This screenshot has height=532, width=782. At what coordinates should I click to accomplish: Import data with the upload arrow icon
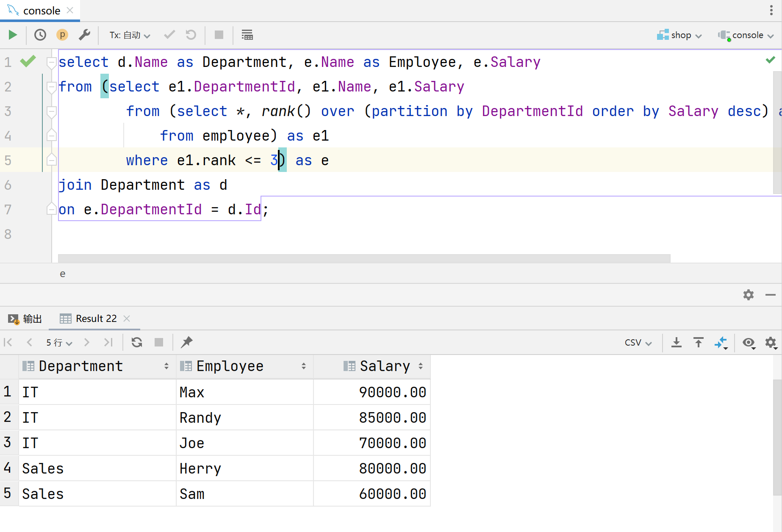click(699, 342)
